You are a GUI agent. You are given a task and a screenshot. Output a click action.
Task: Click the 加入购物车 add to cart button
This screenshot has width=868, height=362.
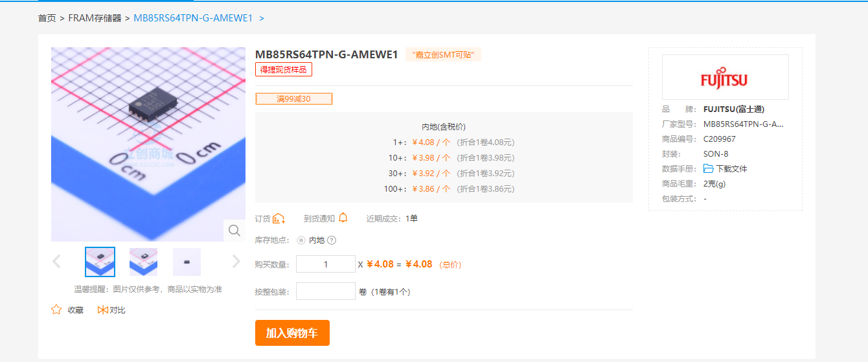pos(292,333)
